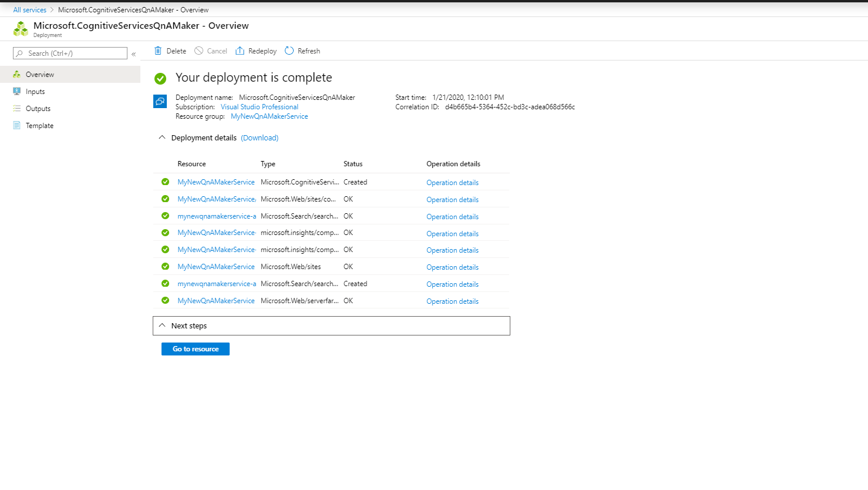Image resolution: width=868 pixels, height=490 pixels.
Task: Open MyNewQnAMakerService resource group link
Action: (270, 116)
